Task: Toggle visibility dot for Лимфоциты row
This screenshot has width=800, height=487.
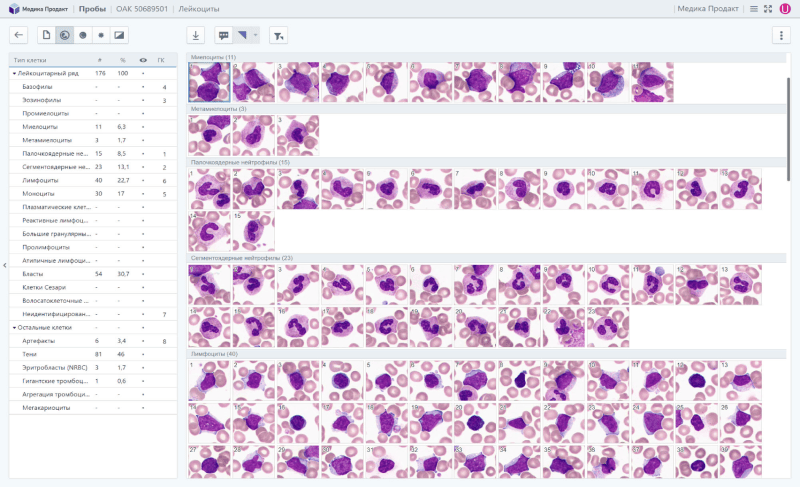Action: [x=143, y=180]
